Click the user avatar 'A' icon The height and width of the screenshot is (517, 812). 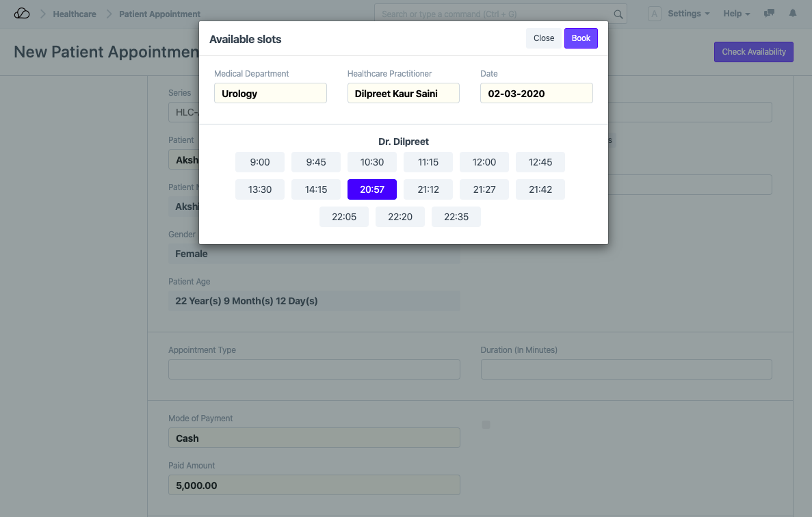[x=654, y=14]
